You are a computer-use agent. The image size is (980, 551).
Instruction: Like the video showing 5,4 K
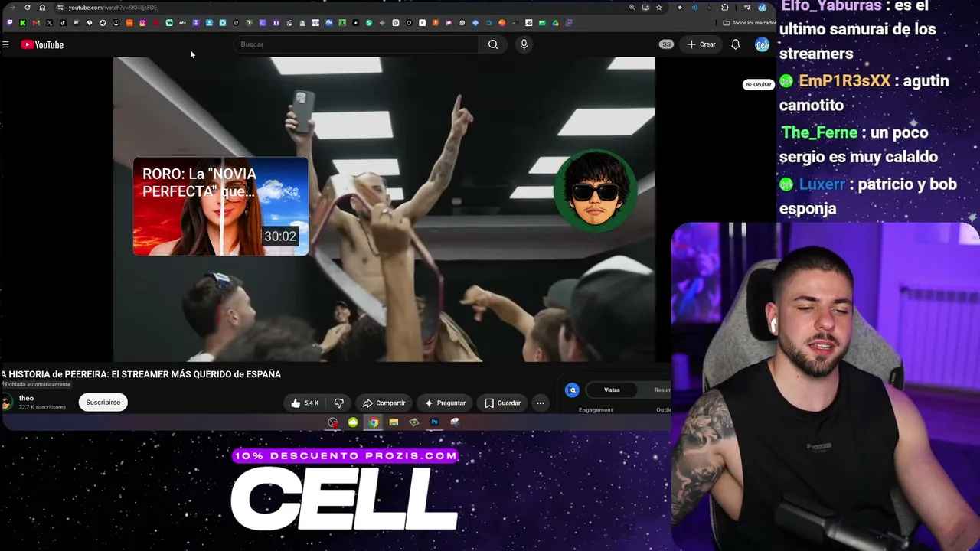pos(305,403)
